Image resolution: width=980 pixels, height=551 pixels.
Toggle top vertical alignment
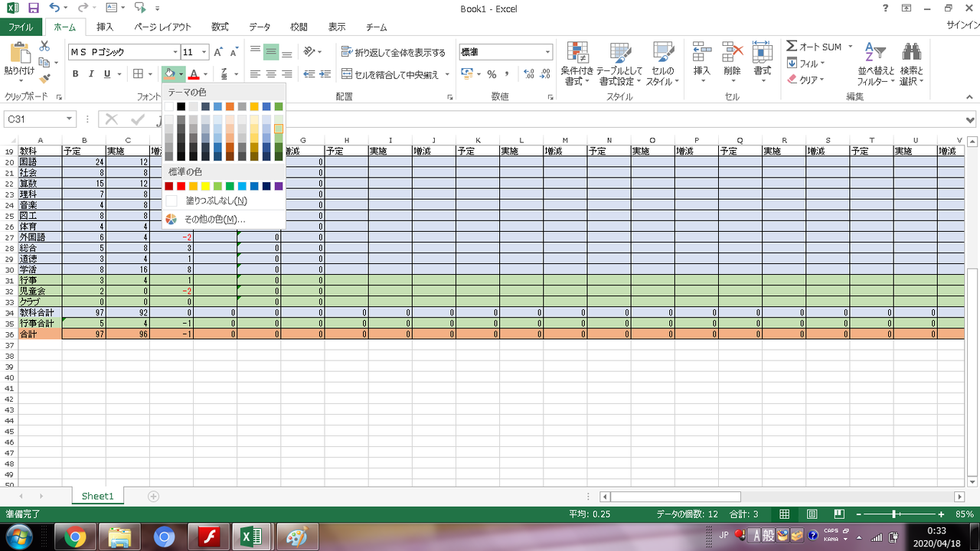pos(255,52)
